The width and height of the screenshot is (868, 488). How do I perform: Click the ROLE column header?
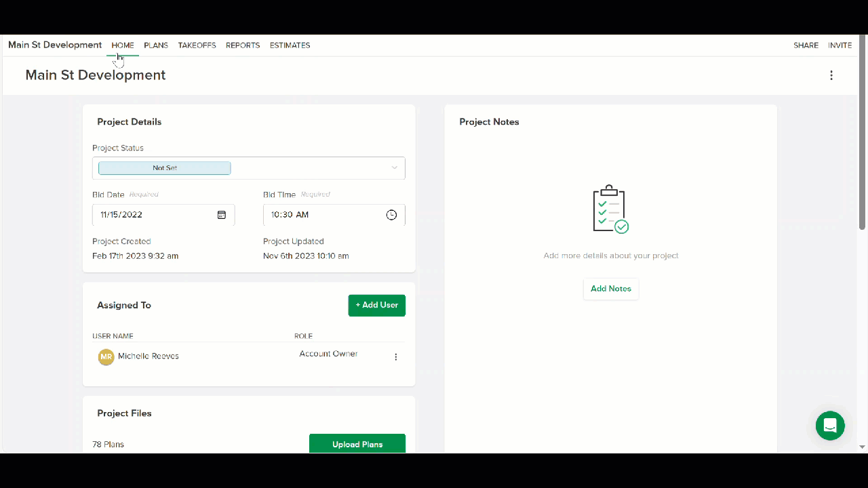tap(303, 336)
